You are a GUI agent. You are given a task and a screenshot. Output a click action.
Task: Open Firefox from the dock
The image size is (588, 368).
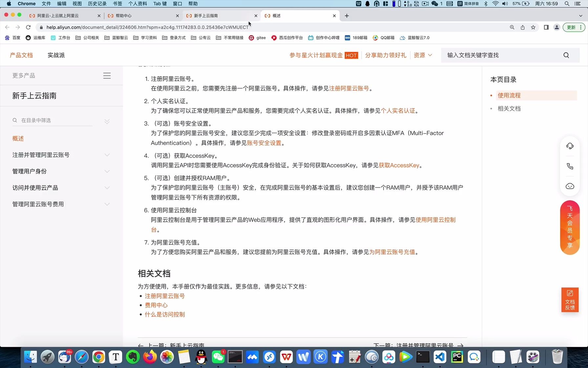coord(150,357)
